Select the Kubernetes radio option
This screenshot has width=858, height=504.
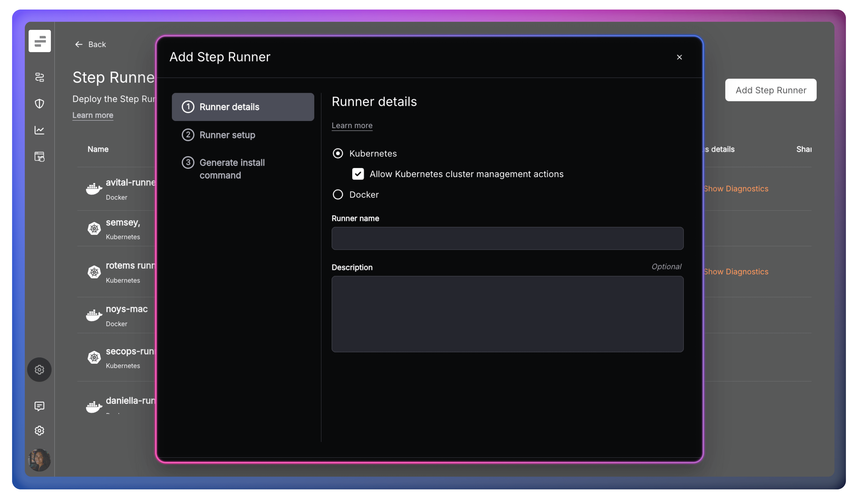click(x=338, y=153)
